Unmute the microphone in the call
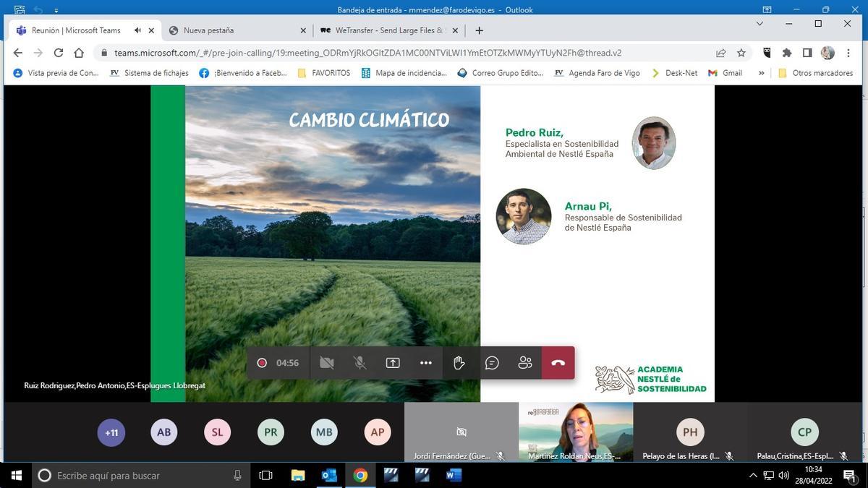 pos(359,363)
